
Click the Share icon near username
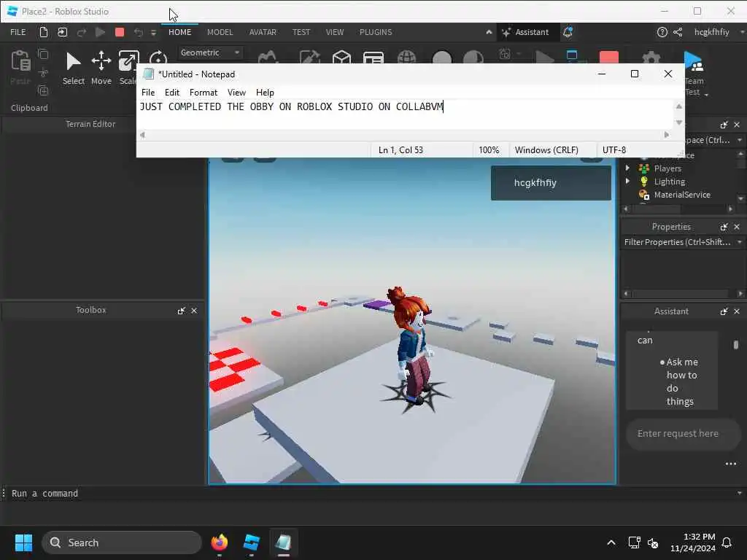[678, 32]
